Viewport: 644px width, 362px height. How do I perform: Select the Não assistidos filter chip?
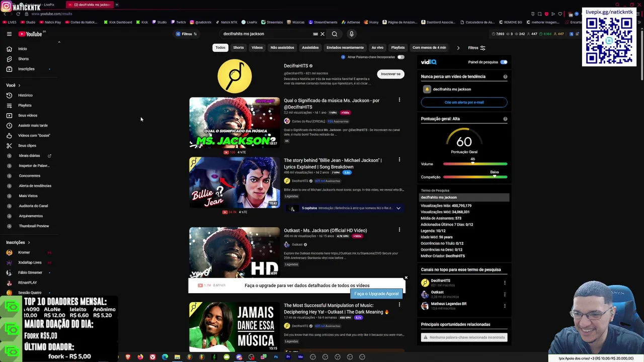tap(282, 48)
